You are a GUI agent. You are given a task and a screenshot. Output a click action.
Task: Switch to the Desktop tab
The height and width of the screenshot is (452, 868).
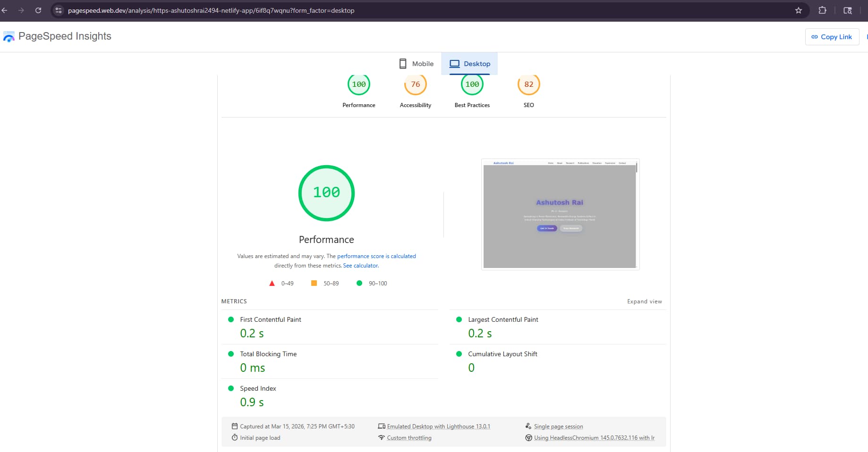coord(469,63)
